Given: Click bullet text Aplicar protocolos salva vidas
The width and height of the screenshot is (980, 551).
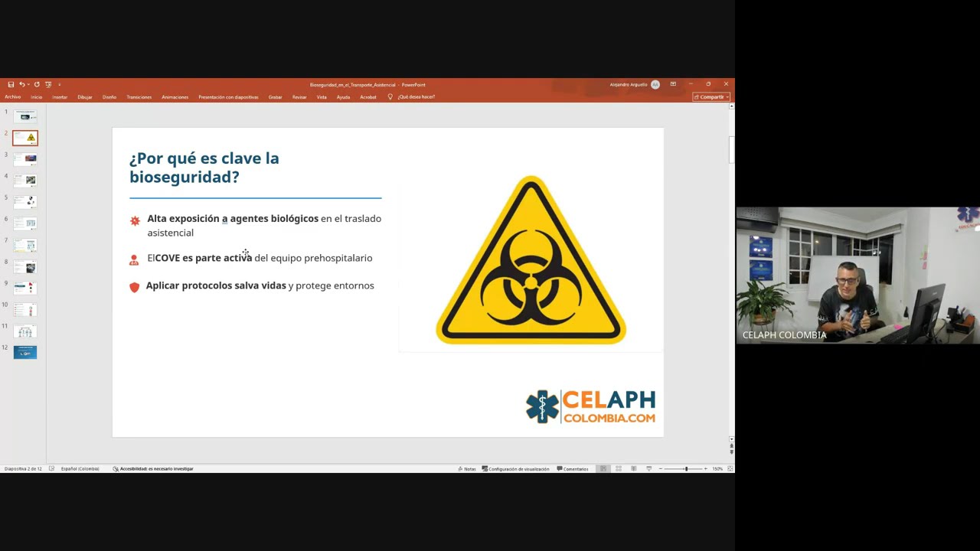Looking at the screenshot, I should [x=216, y=285].
